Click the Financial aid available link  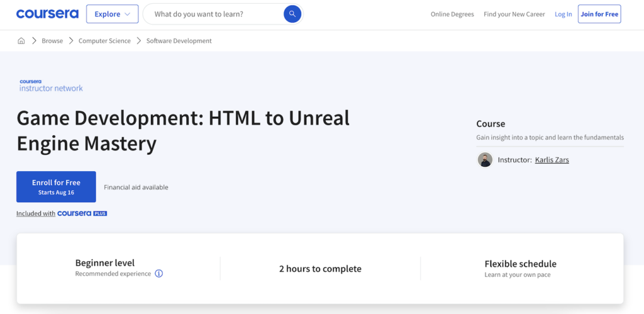click(x=136, y=187)
